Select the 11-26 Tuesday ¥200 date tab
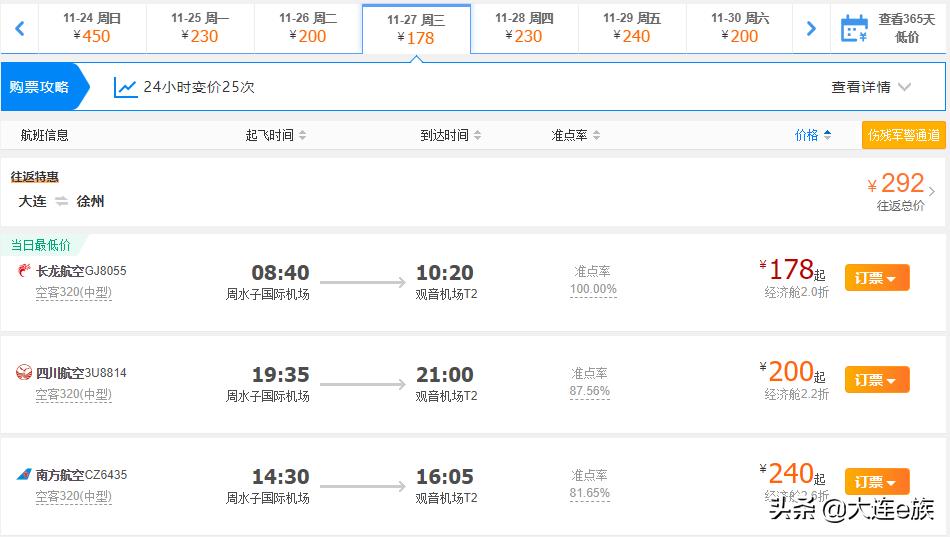The height and width of the screenshot is (537, 950). click(x=308, y=28)
